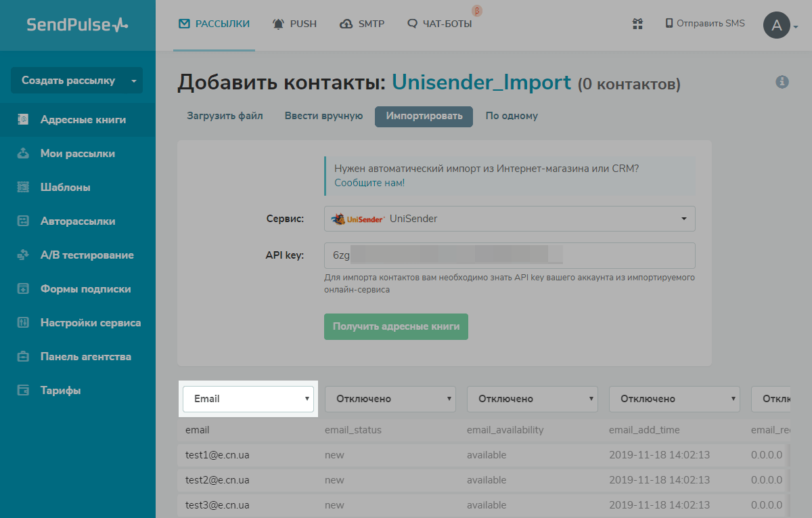Screen dimensions: 812x518
Task: Open the email_status column mapping dropdown
Action: click(390, 399)
